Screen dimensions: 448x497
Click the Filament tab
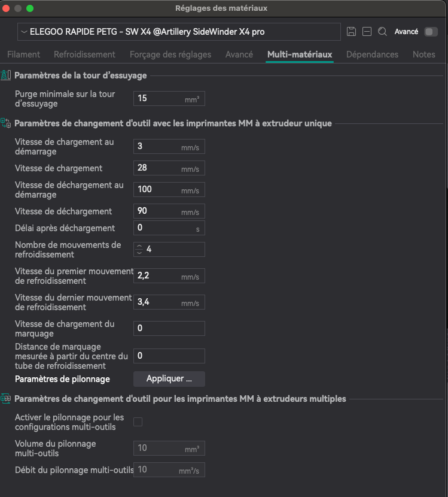point(23,54)
